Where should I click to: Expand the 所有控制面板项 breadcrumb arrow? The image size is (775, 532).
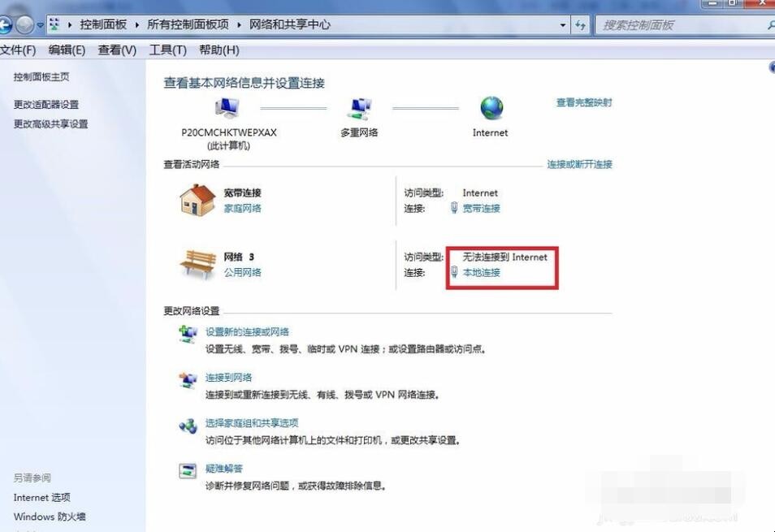click(x=236, y=24)
